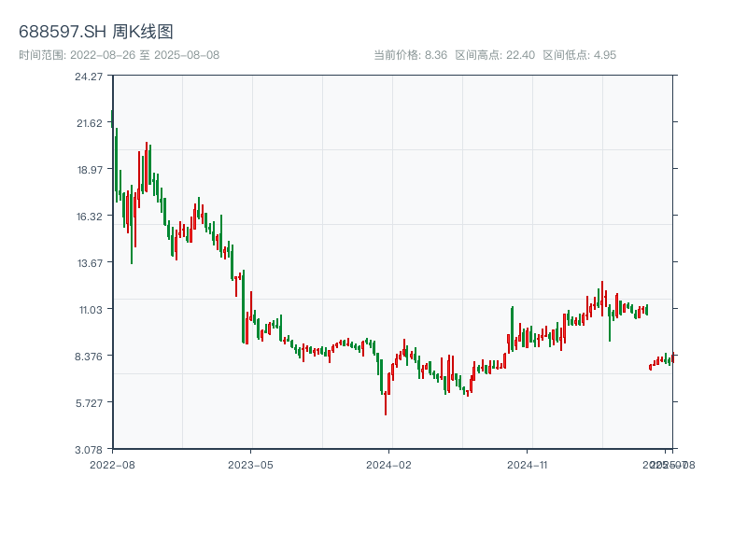747x560 pixels.
Task: Click the 区间高点 22.40 label
Action: tap(495, 55)
